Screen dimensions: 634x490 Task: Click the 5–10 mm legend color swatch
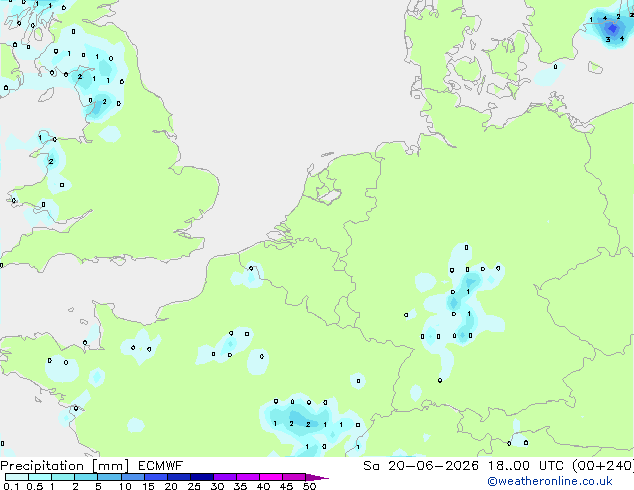click(109, 477)
